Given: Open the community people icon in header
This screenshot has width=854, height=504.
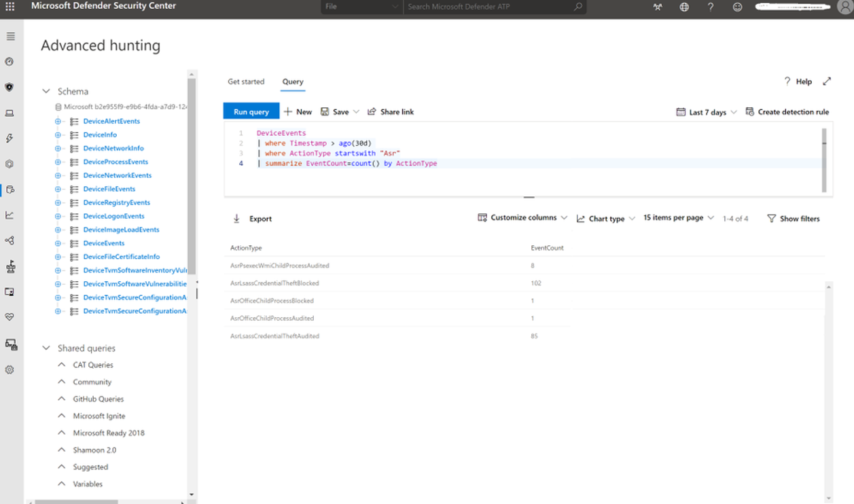Looking at the screenshot, I should point(657,7).
